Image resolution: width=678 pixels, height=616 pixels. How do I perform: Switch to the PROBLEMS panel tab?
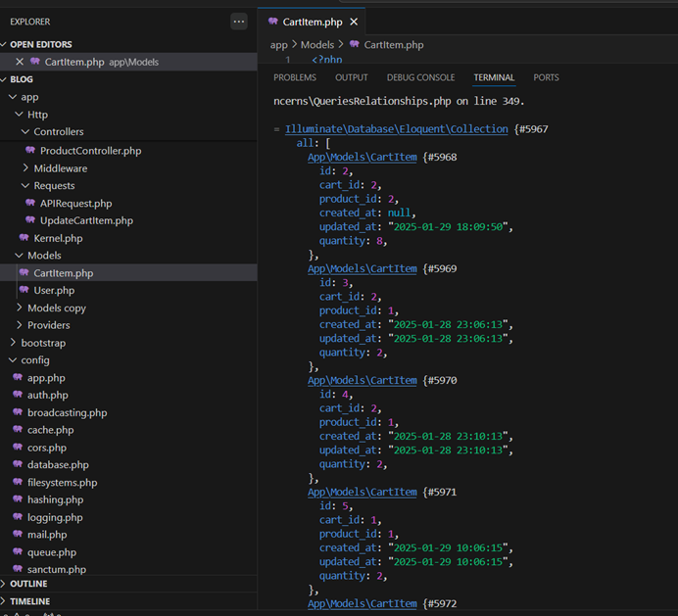pos(294,77)
